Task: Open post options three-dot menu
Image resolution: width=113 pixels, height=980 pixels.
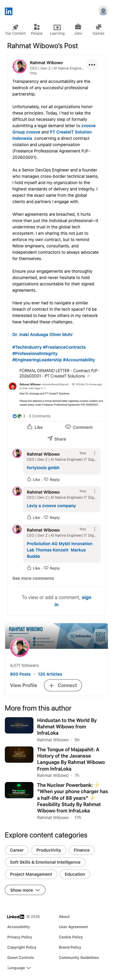Action: [x=92, y=65]
